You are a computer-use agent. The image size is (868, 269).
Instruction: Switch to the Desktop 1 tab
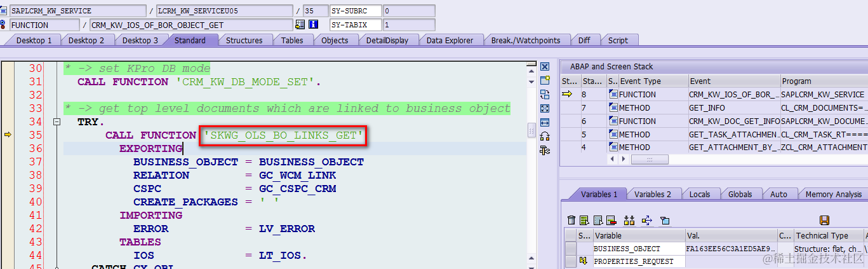pos(34,40)
